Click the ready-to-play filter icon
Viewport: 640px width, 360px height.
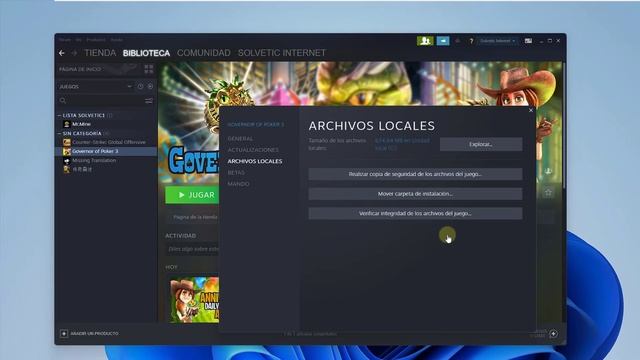pos(150,87)
